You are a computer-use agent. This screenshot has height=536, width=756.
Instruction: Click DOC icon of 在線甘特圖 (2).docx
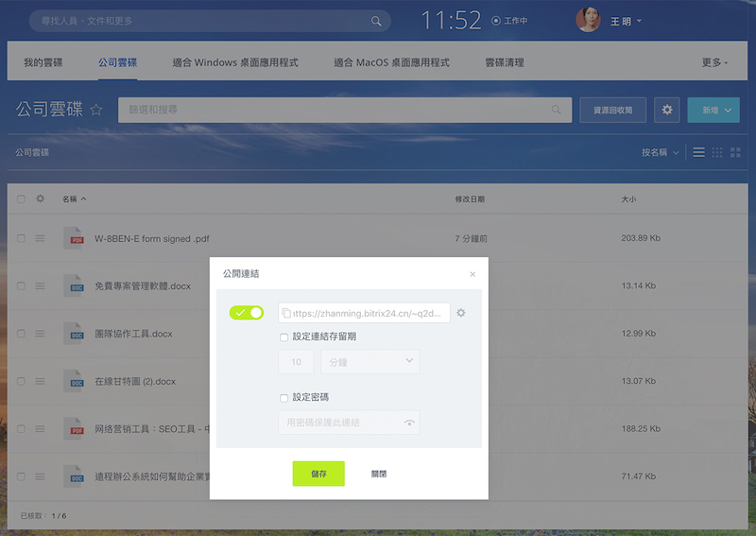click(x=74, y=381)
